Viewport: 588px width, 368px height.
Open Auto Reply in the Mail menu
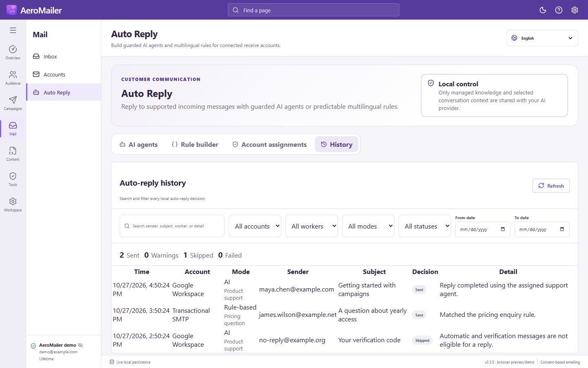click(64, 92)
